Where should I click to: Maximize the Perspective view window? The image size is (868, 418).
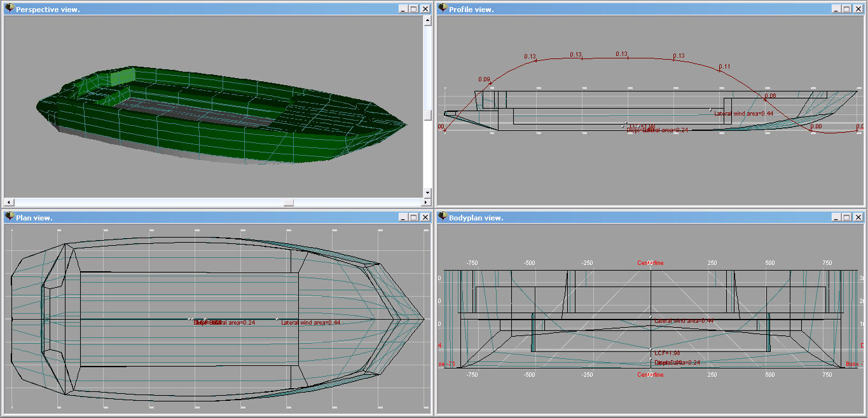[x=414, y=9]
